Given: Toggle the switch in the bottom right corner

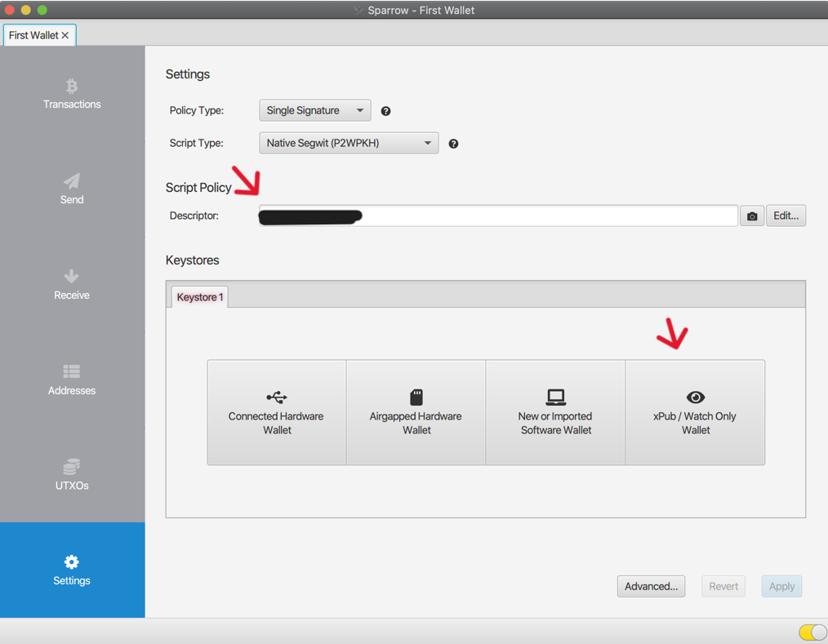Looking at the screenshot, I should coord(809,632).
